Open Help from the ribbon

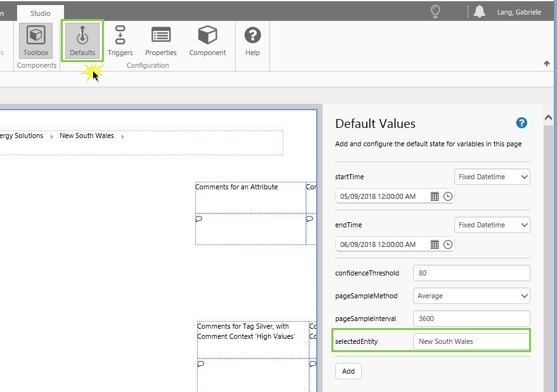pos(252,41)
